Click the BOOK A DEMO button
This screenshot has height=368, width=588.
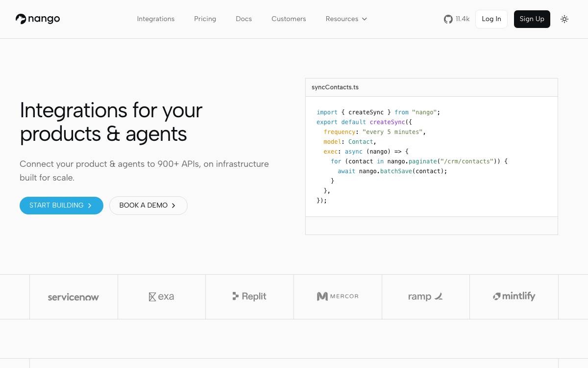click(148, 206)
